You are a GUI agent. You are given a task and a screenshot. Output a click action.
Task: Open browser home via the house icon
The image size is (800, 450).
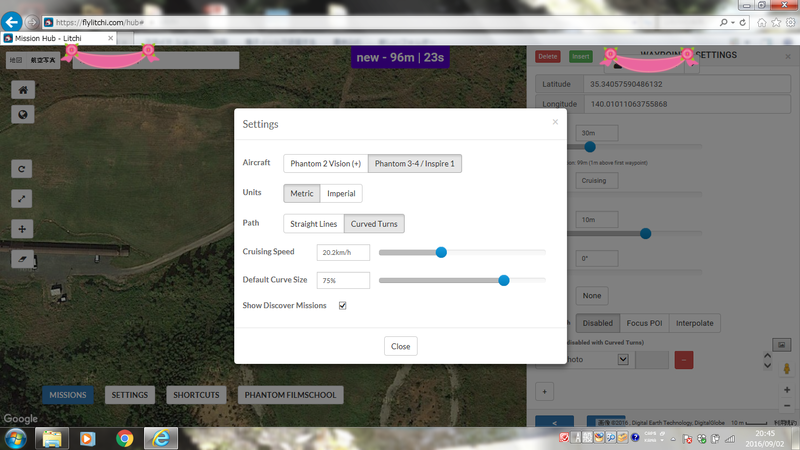(x=762, y=22)
